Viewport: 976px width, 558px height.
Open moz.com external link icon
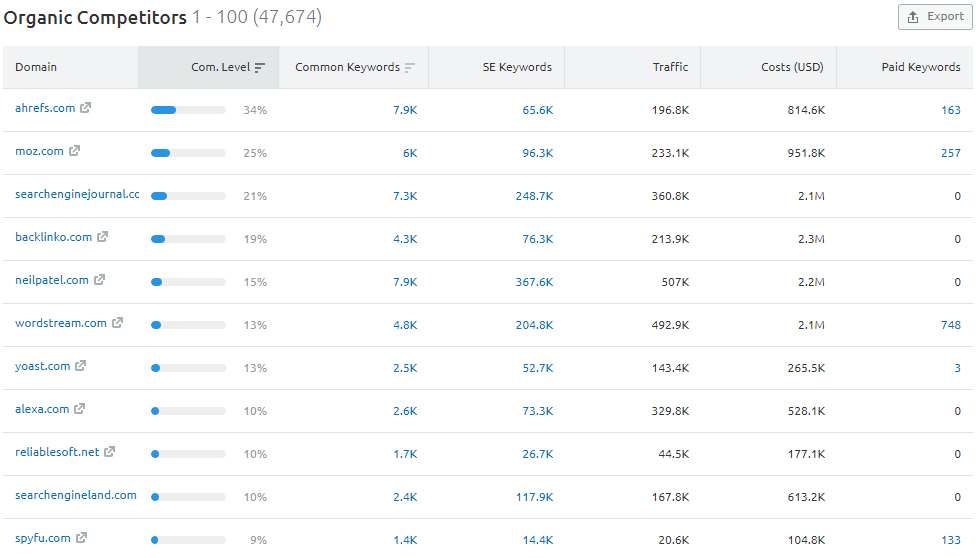coord(74,151)
